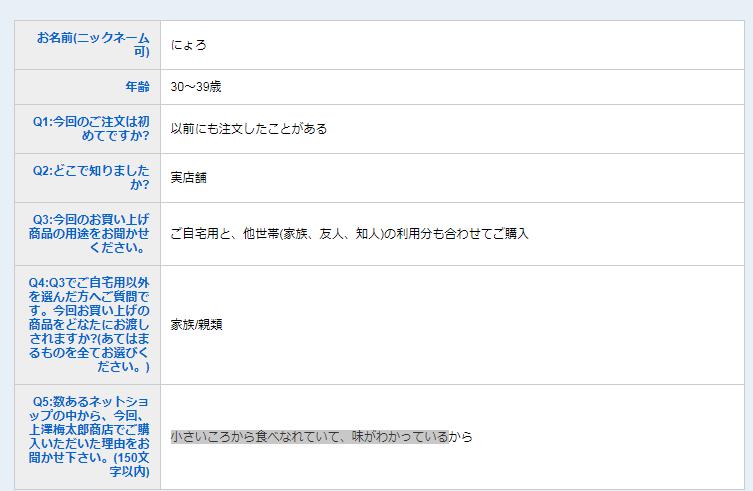Click the Q1 question label about first order

coord(90,129)
